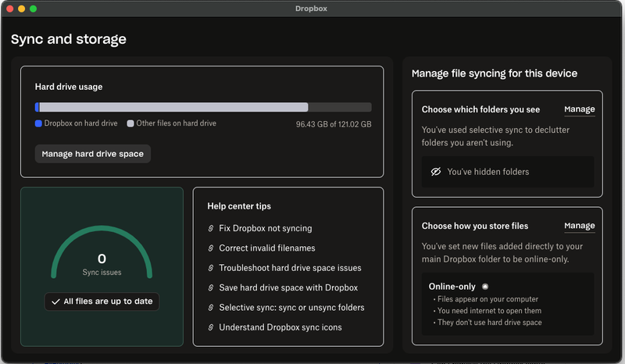This screenshot has width=625, height=364.
Task: Open Selective sync: sync or unsync folders tip
Action: tap(291, 308)
